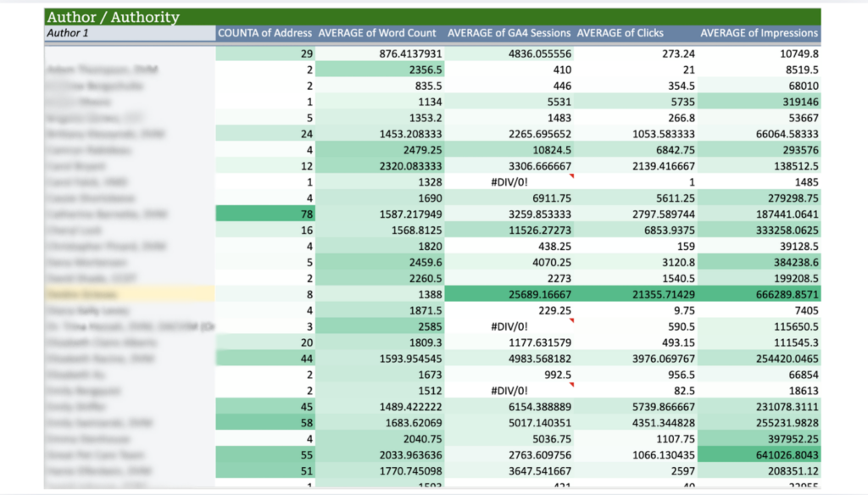Click the Impressions cell showing 641026.8043
The width and height of the screenshot is (868, 495).
coord(759,455)
